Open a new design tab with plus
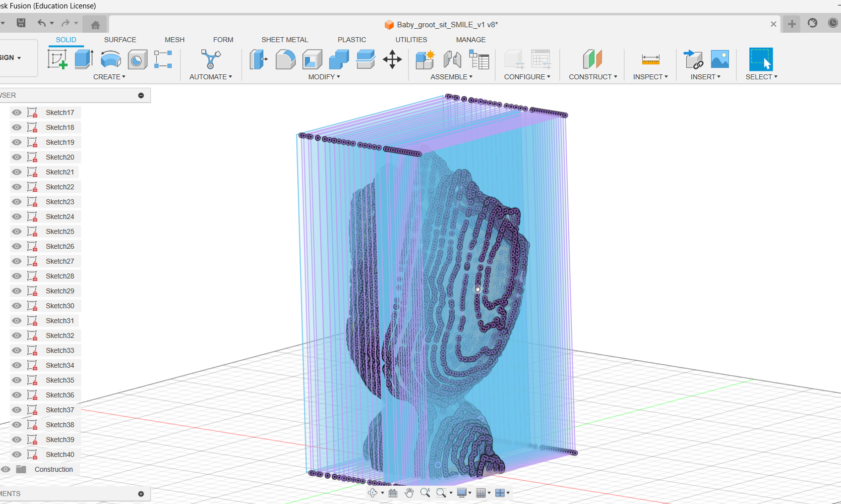This screenshot has height=504, width=841. (792, 24)
